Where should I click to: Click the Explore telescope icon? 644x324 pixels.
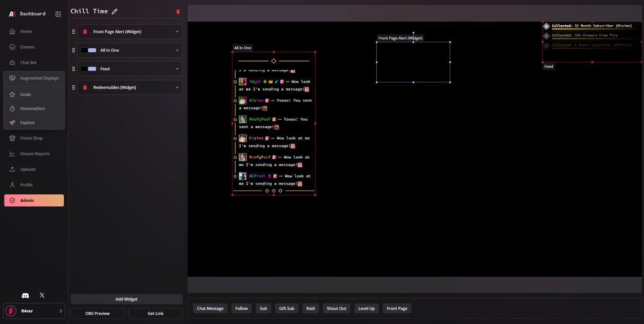click(x=12, y=123)
